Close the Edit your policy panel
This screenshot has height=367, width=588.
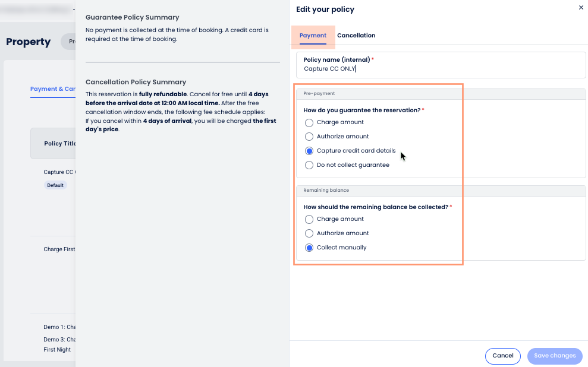(581, 8)
